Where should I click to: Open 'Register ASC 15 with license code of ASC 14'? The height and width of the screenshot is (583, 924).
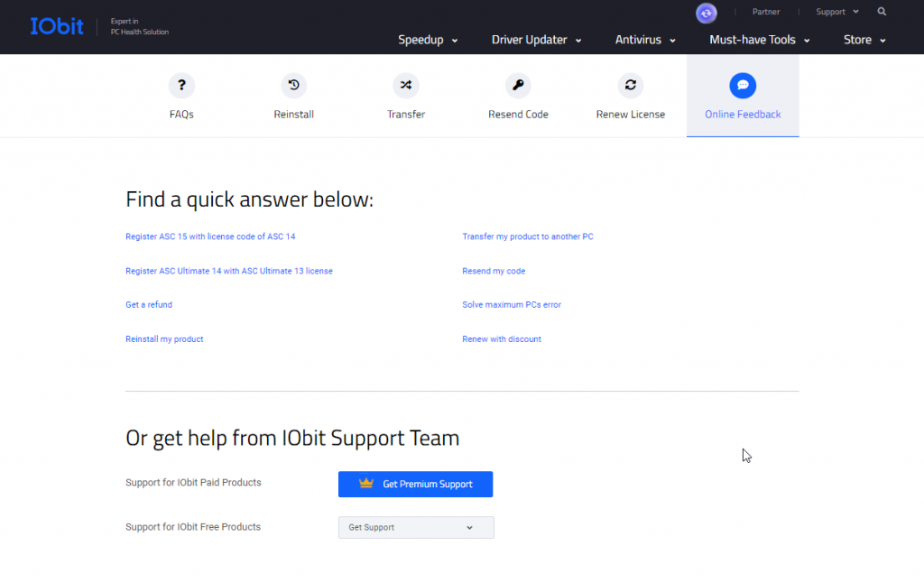click(210, 236)
